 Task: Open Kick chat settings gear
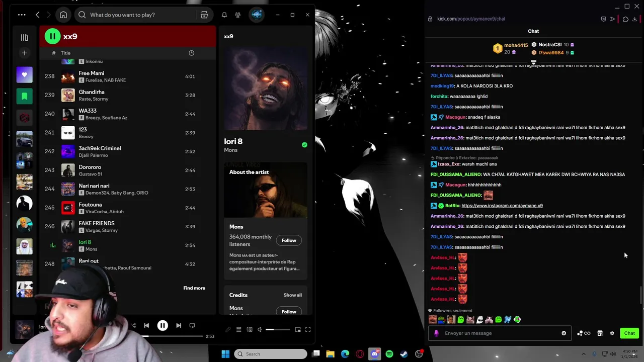point(612,333)
